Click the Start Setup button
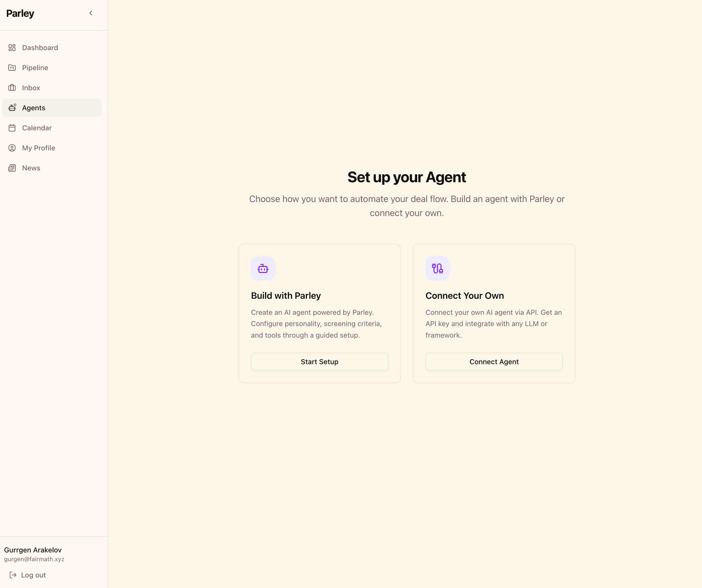 [x=319, y=361]
